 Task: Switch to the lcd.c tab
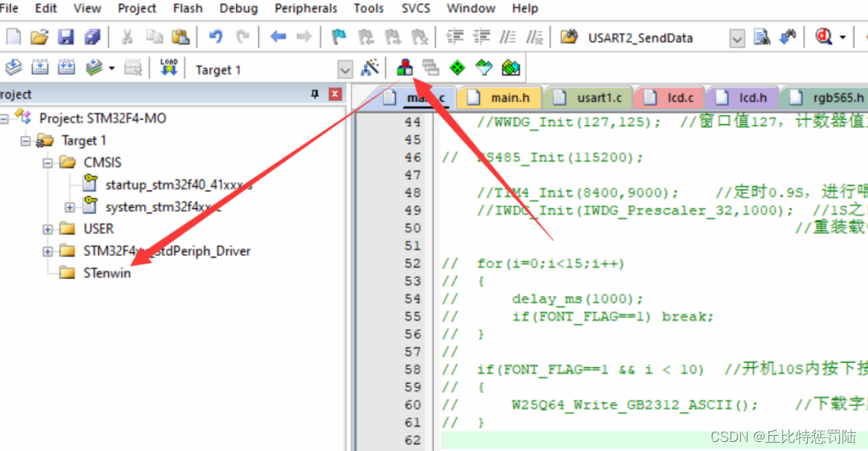point(670,98)
